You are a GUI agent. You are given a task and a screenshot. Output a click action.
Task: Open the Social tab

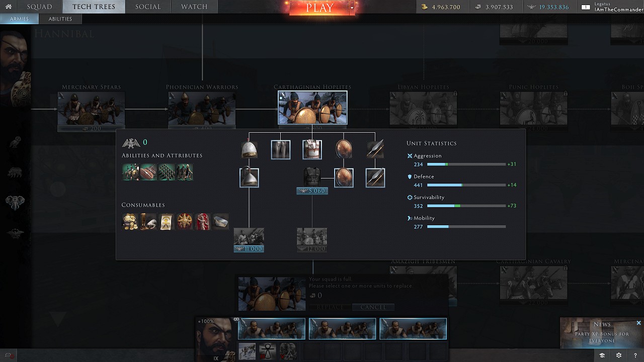click(148, 7)
